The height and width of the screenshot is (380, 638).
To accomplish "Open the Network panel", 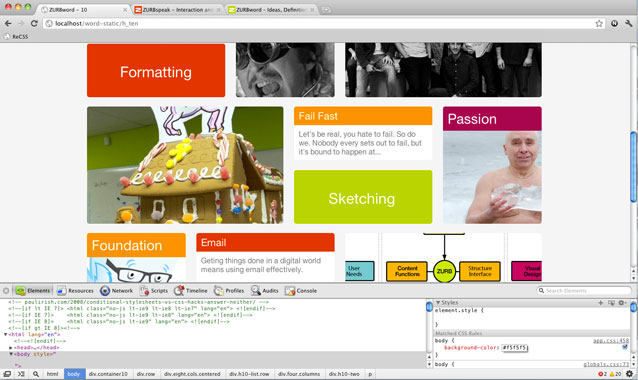I will (117, 290).
